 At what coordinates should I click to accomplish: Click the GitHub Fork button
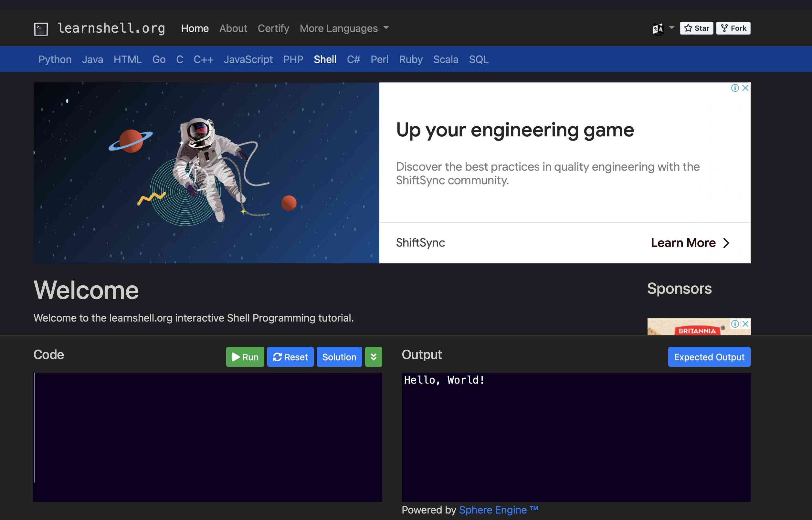point(733,28)
